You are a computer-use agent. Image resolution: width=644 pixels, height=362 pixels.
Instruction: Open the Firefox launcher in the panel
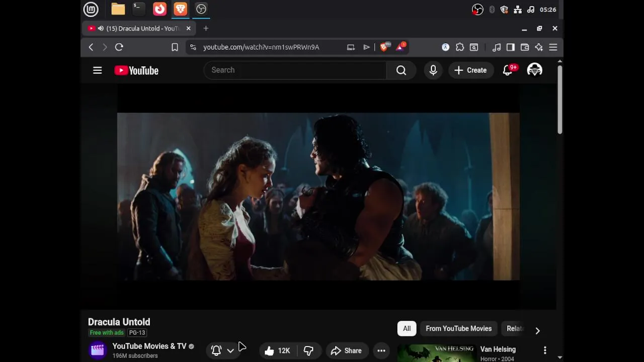159,9
